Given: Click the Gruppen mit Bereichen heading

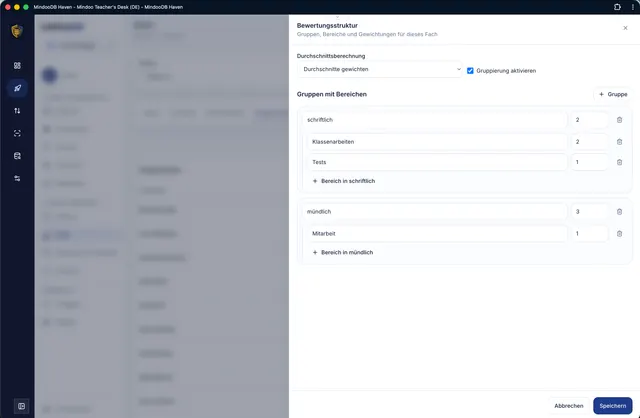Looking at the screenshot, I should (x=332, y=94).
